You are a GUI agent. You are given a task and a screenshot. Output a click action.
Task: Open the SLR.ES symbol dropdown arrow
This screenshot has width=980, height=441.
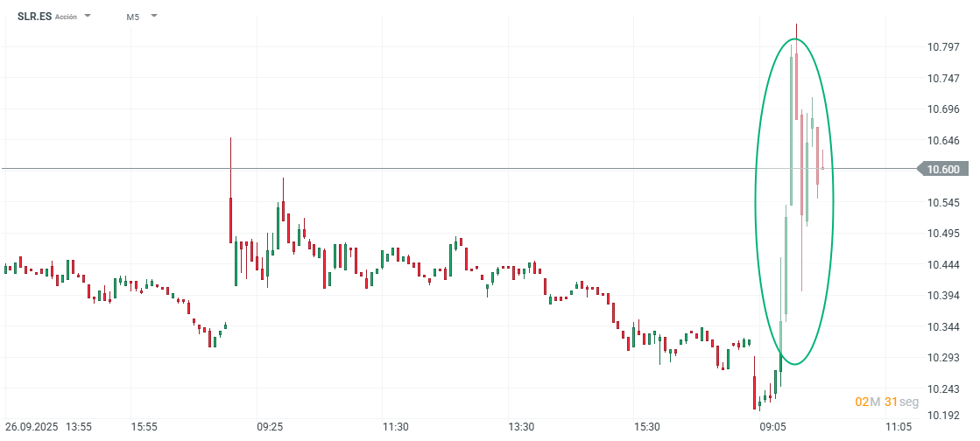(x=88, y=16)
